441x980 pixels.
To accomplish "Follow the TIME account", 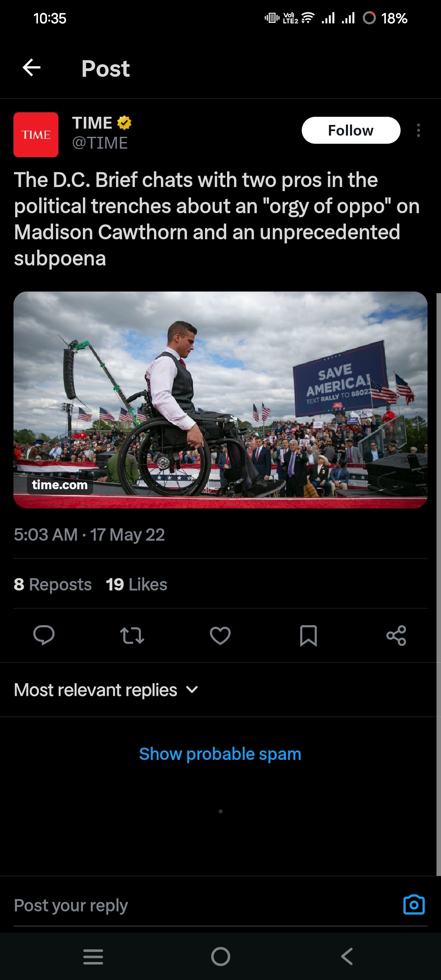I will (x=351, y=131).
